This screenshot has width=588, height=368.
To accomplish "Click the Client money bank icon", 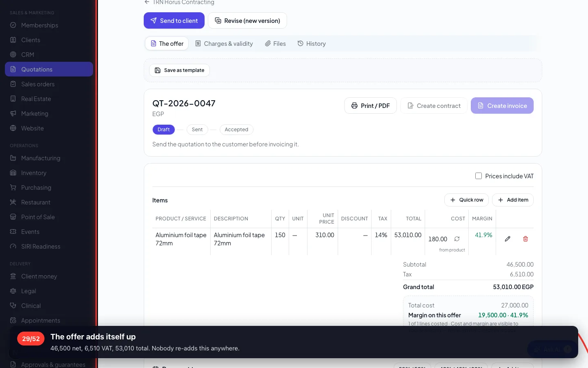I will tap(13, 276).
